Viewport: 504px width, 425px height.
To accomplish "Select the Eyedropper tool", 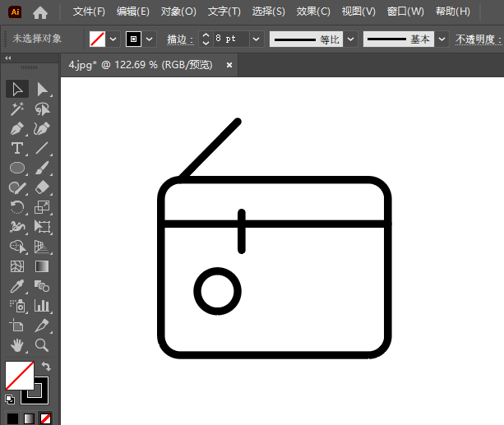I will [x=17, y=286].
